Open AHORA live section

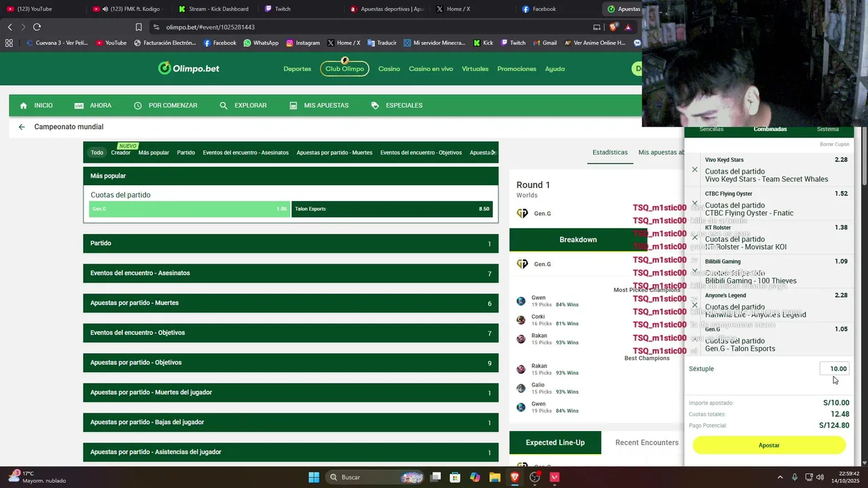[x=93, y=106]
